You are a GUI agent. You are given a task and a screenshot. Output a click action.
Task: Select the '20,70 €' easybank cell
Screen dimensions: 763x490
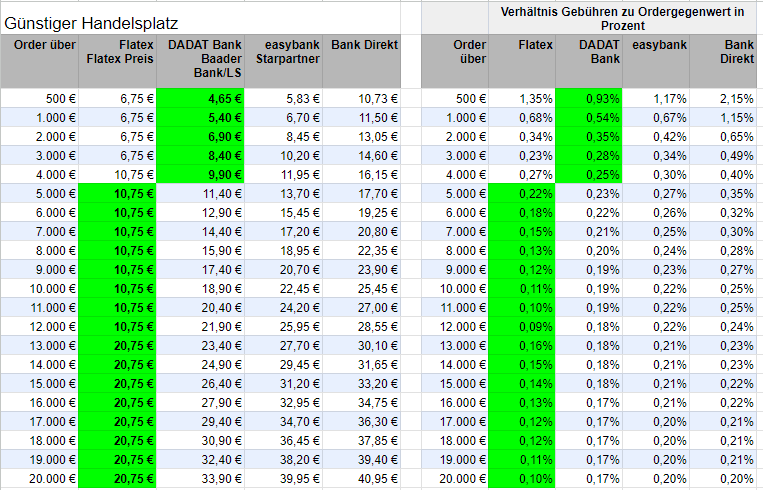pos(284,270)
